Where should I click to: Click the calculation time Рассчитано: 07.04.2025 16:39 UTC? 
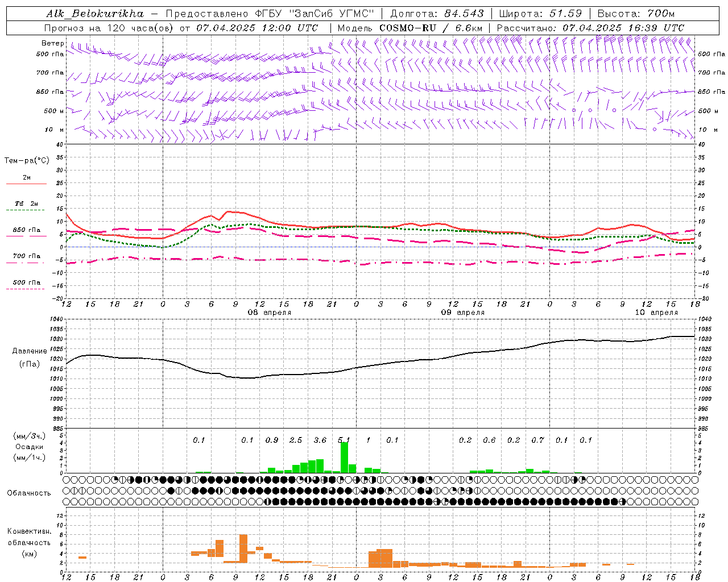[x=590, y=28]
